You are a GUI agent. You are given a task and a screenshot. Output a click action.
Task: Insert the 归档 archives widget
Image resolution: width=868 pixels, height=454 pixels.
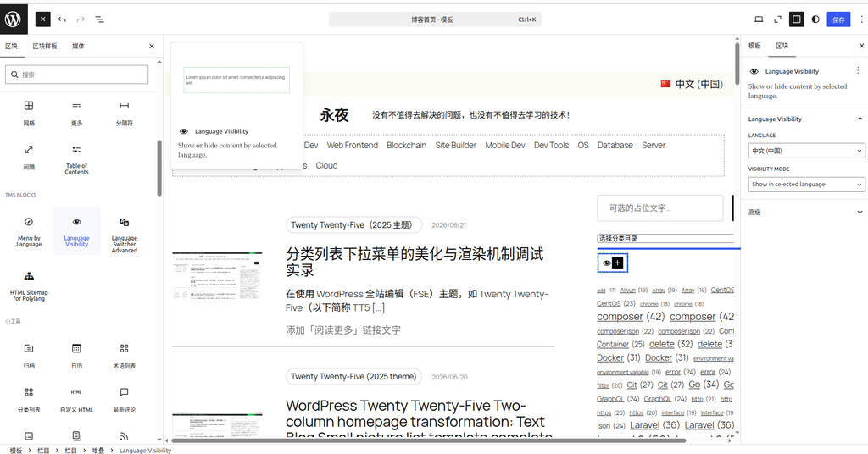[29, 356]
